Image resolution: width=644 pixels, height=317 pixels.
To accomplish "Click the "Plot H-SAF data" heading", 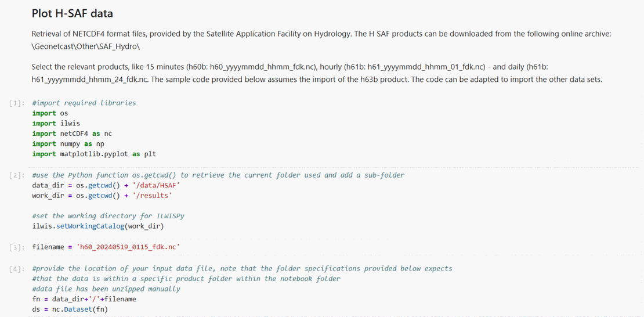I will click(73, 13).
